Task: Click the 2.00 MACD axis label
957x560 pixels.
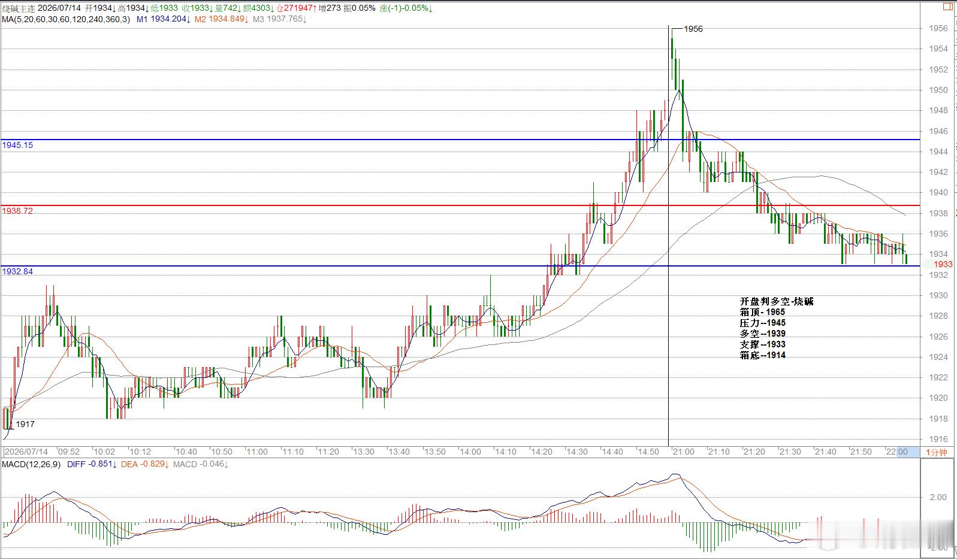Action: click(x=939, y=497)
